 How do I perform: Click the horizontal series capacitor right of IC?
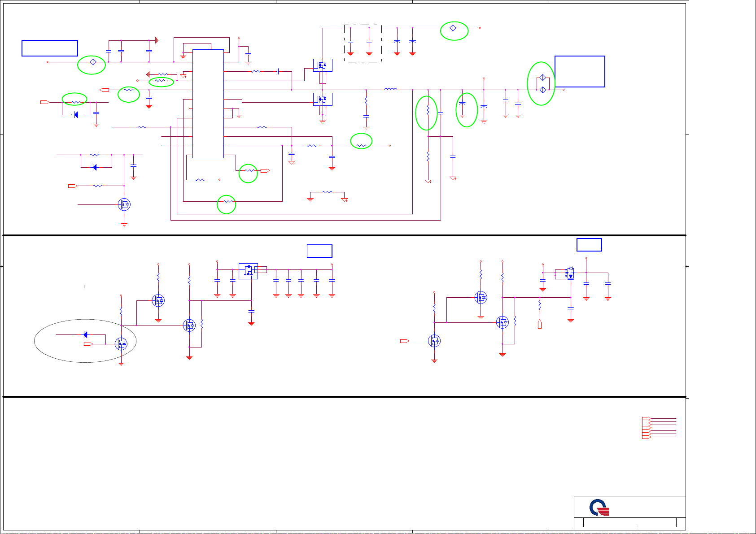click(278, 71)
